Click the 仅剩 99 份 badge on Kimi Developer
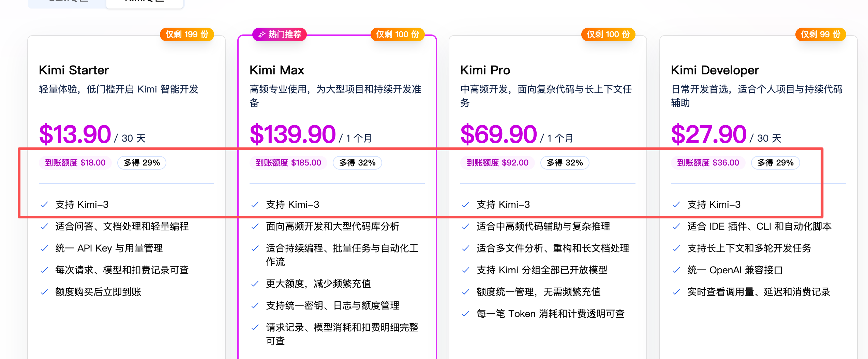 821,34
